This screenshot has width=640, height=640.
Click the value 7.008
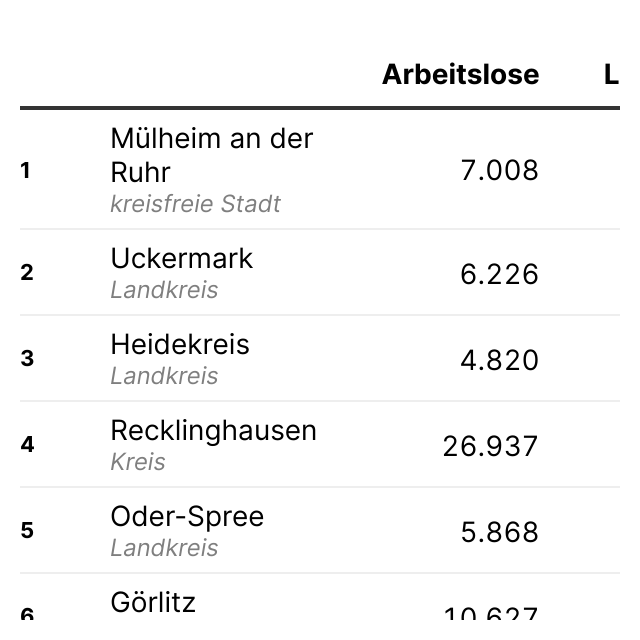coord(499,171)
